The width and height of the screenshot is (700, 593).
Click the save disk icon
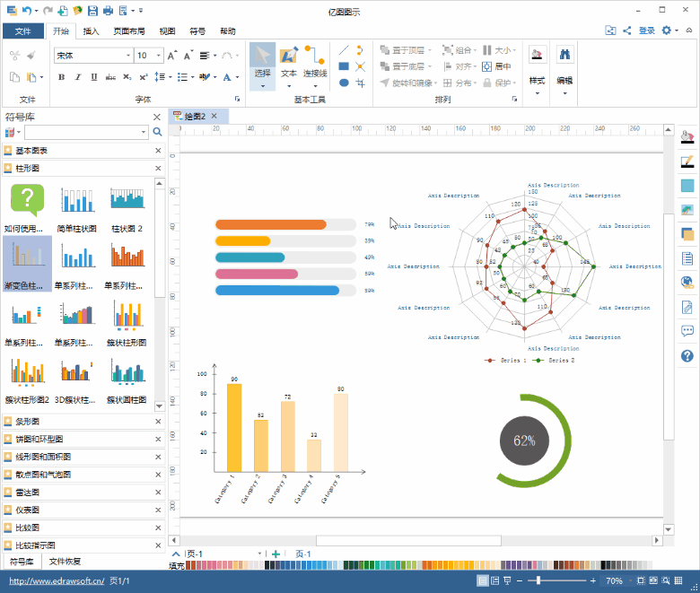(92, 11)
